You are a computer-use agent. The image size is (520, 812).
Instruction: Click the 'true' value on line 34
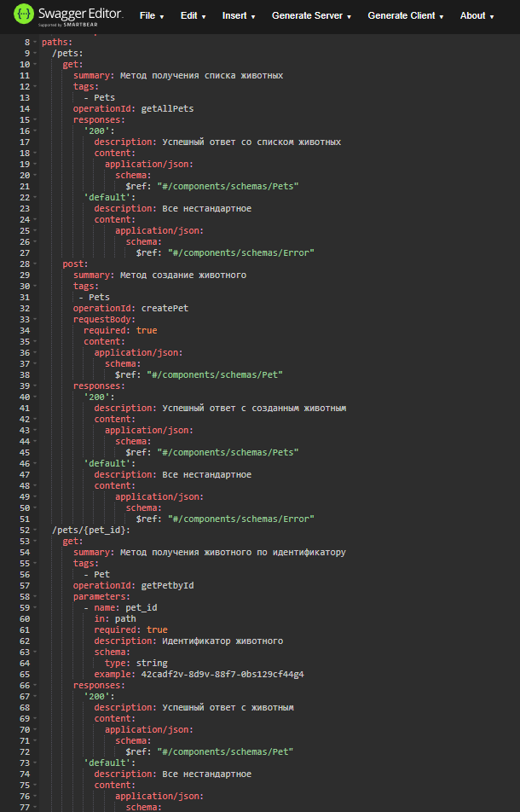[147, 331]
